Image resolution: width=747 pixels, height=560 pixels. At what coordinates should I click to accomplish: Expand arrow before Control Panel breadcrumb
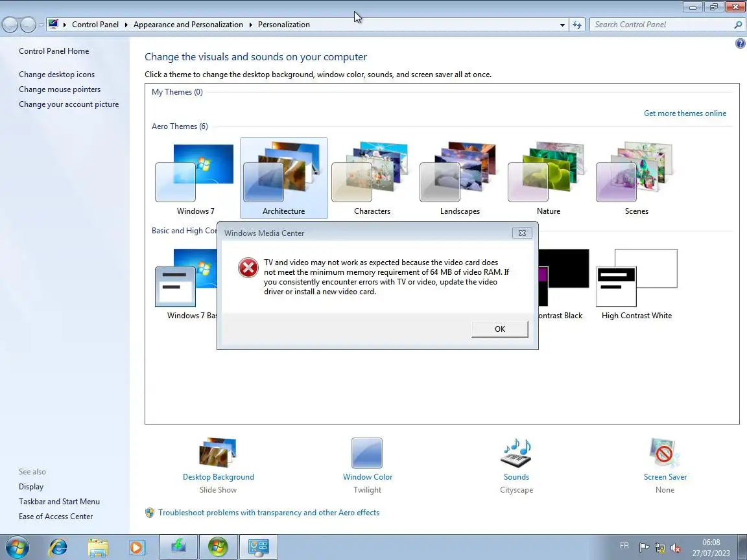pyautogui.click(x=65, y=25)
